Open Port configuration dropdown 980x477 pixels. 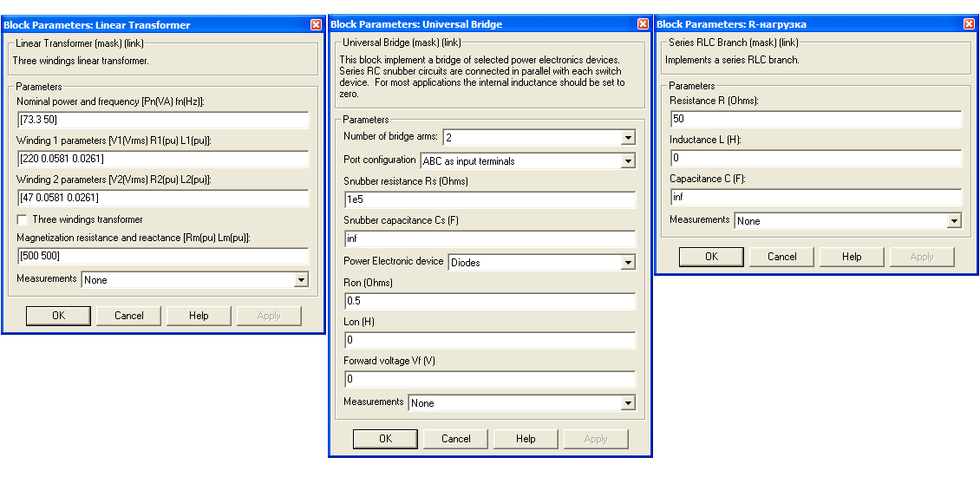628,161
